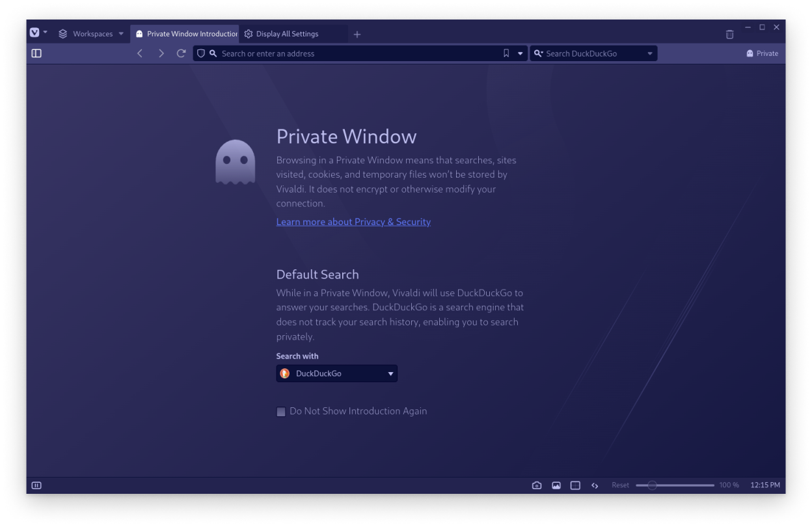This screenshot has width=812, height=527.
Task: Select the Private Window Introduction tab
Action: (186, 34)
